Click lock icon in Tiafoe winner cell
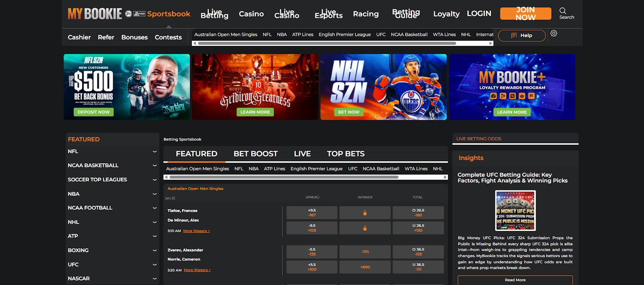This screenshot has width=644, height=285. pos(365,212)
